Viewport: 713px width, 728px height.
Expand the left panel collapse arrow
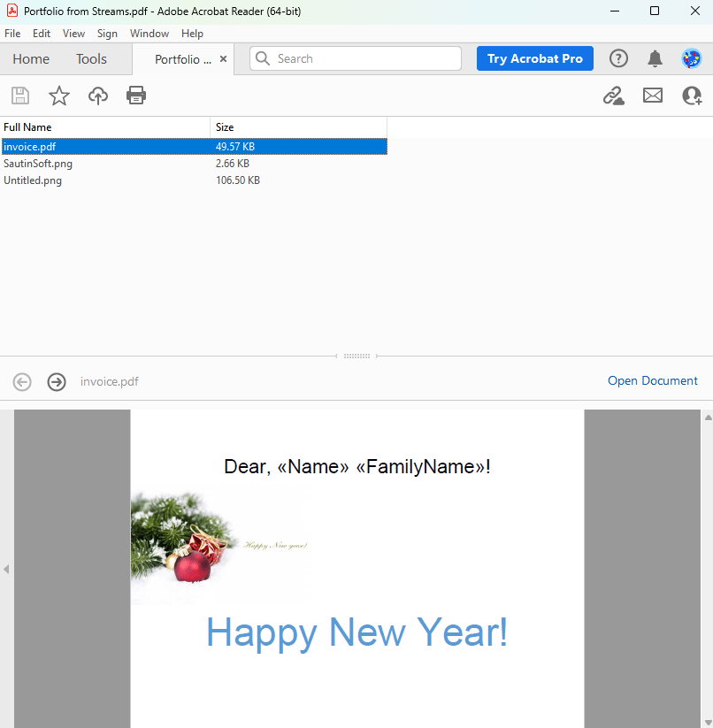[x=6, y=569]
